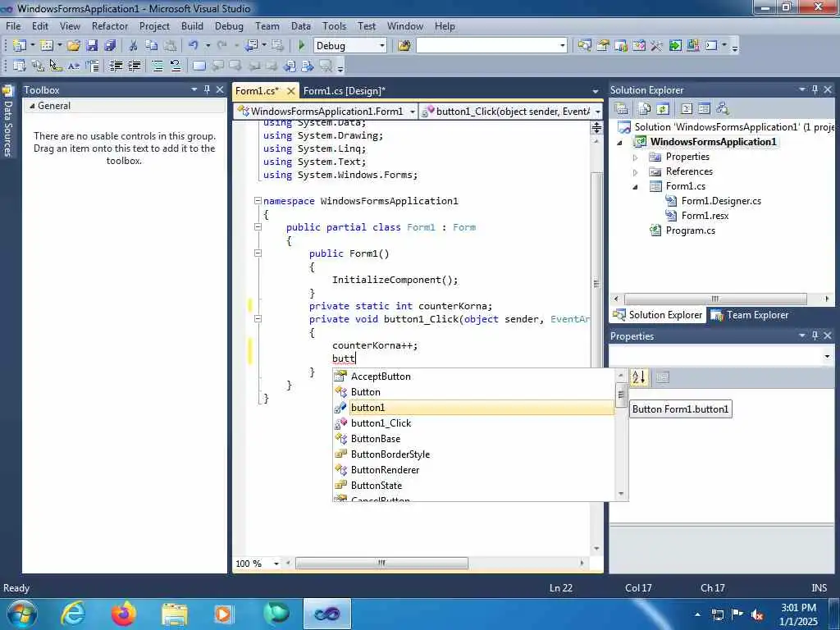Click the Open File folder icon
Screen dimensions: 840x630
tap(73, 46)
